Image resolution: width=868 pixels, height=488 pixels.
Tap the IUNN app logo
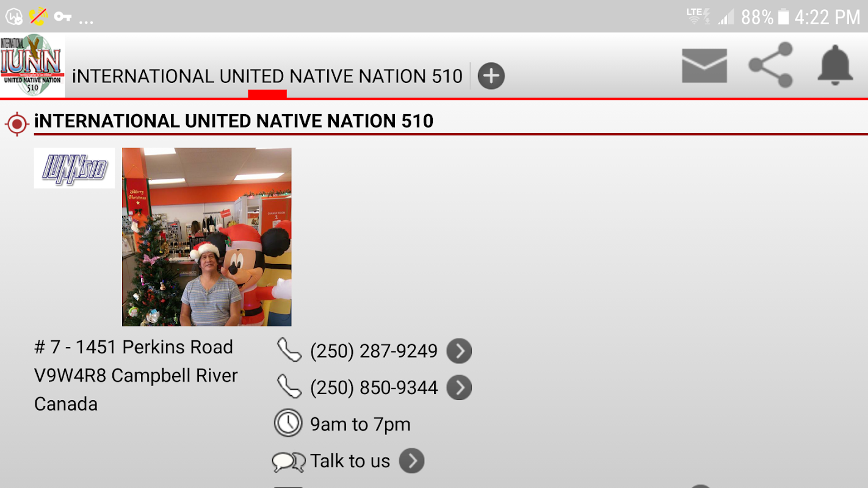point(32,65)
